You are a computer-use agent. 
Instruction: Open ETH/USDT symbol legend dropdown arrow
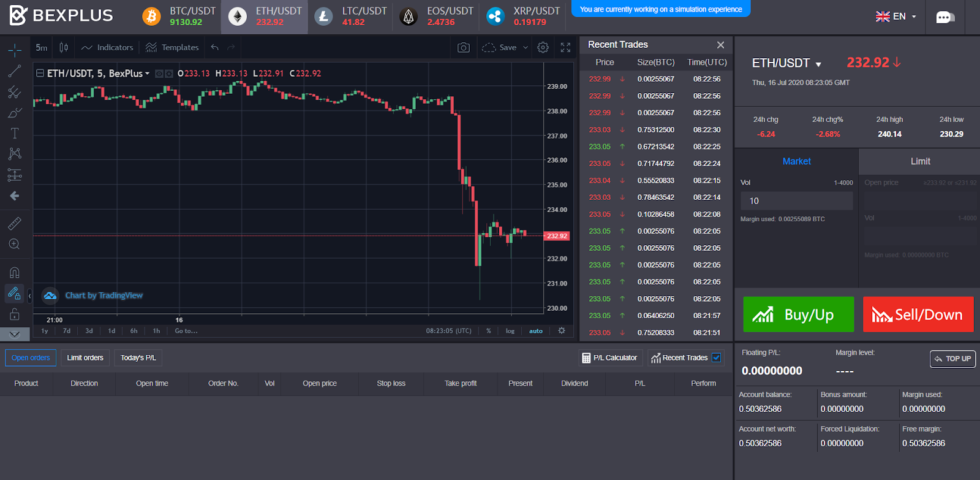coord(147,74)
